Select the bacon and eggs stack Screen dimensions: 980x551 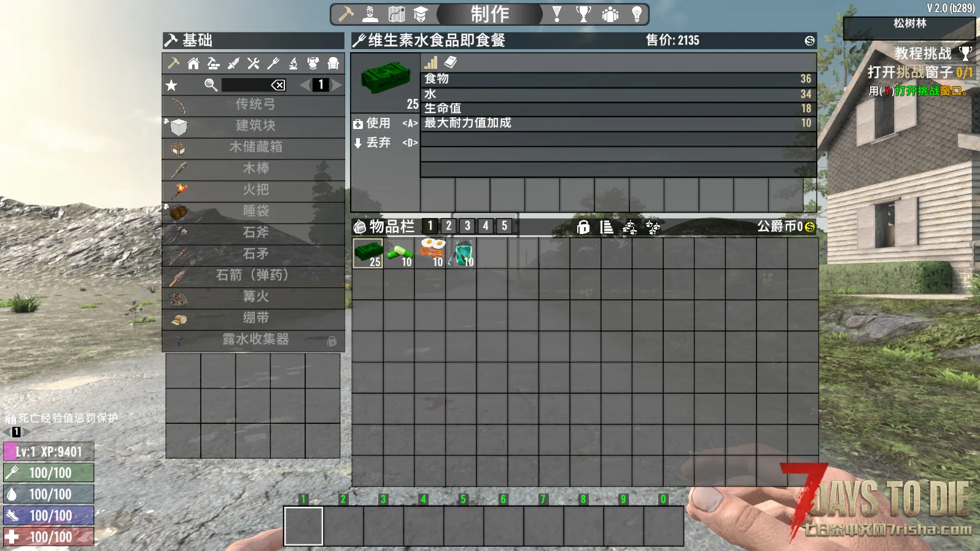[430, 253]
